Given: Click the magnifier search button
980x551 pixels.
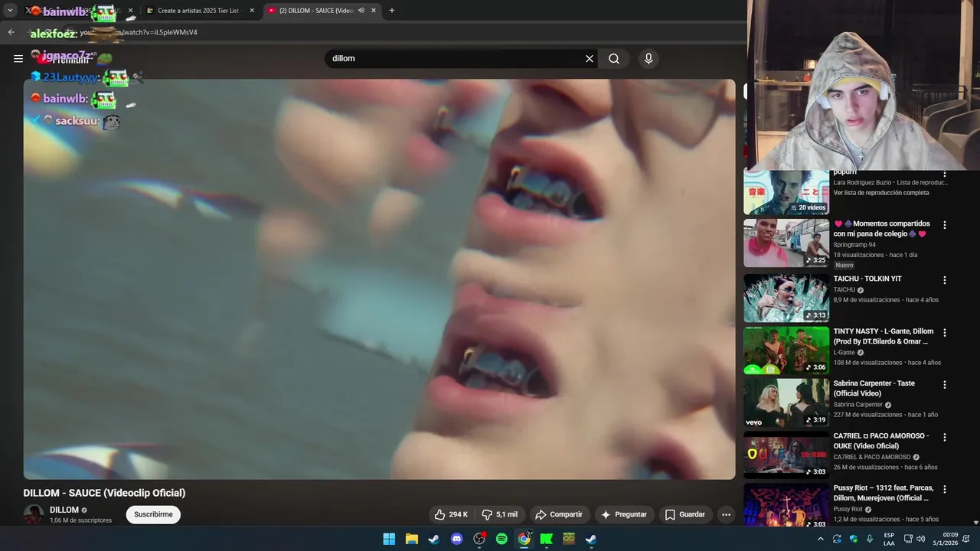Looking at the screenshot, I should [x=614, y=58].
